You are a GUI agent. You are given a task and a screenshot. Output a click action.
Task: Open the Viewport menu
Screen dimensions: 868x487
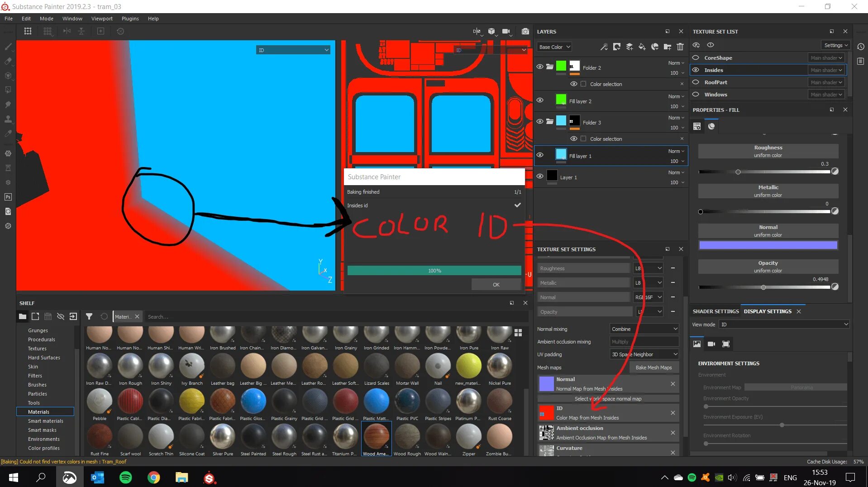click(102, 19)
